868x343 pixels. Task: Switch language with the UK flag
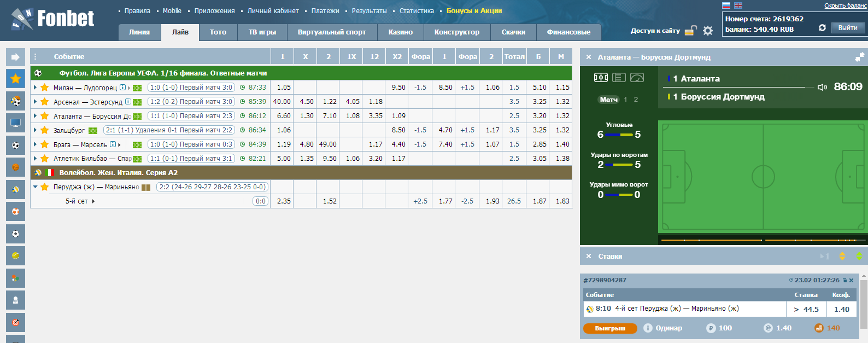(738, 5)
